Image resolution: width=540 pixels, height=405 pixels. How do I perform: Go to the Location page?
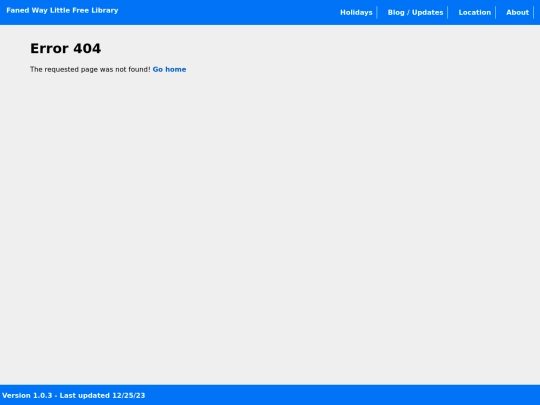coord(475,12)
